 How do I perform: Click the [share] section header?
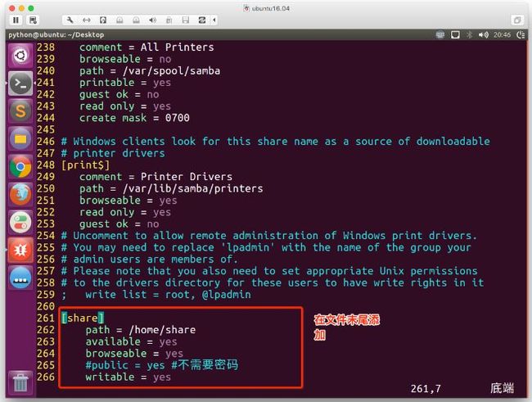(83, 318)
